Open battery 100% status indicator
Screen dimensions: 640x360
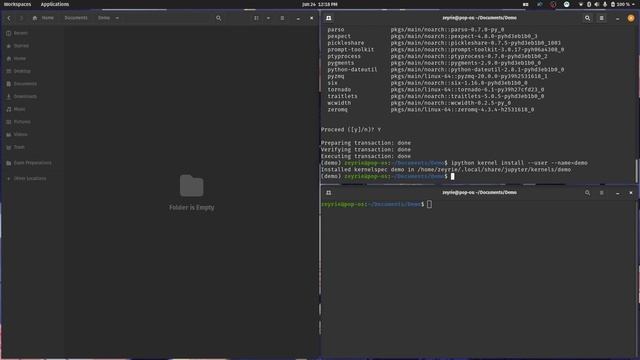click(620, 4)
